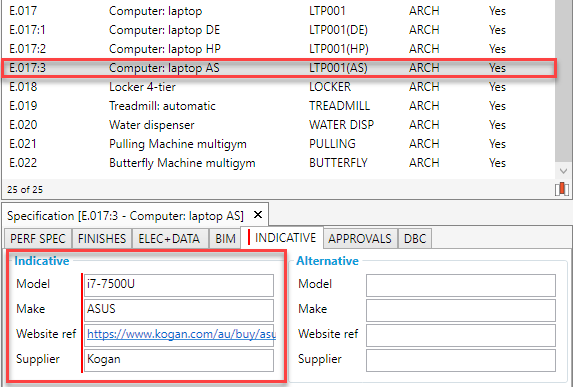Select the E.018 Locker 4-tier row
Viewport: 573px width, 387px height.
point(278,87)
